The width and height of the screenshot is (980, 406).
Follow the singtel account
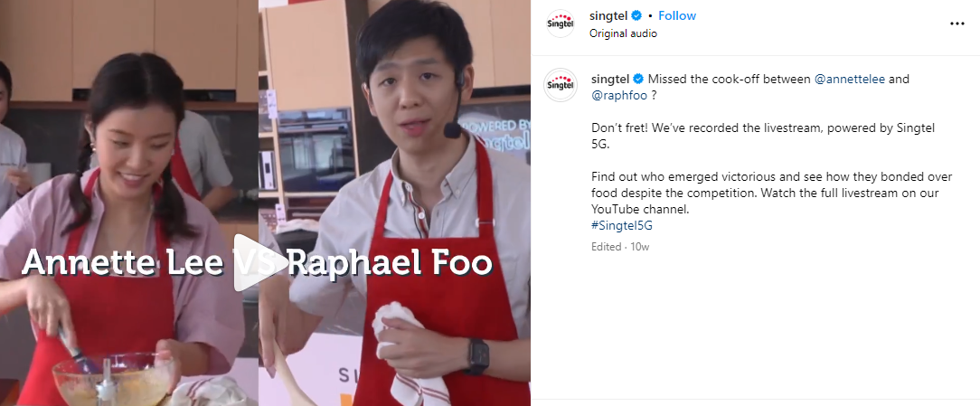(677, 15)
